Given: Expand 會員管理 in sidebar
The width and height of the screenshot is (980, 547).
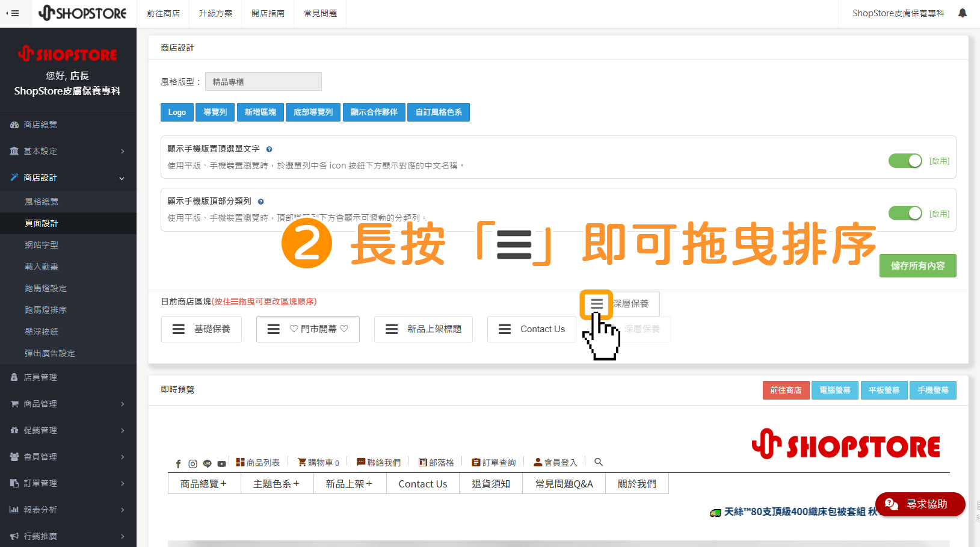Looking at the screenshot, I should pyautogui.click(x=68, y=457).
